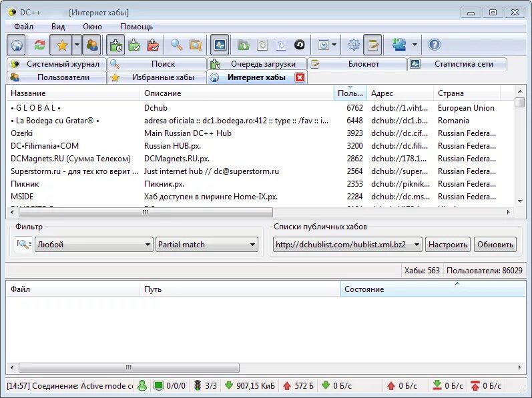Viewport: 532px width, 398px height.
Task: Open the Окно menu
Action: click(x=92, y=27)
